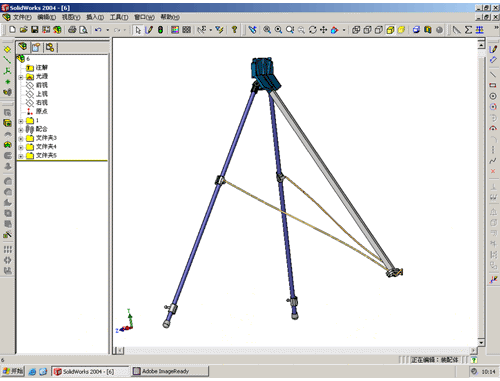
Task: Select the Rotate View tool
Action: pyautogui.click(x=312, y=30)
